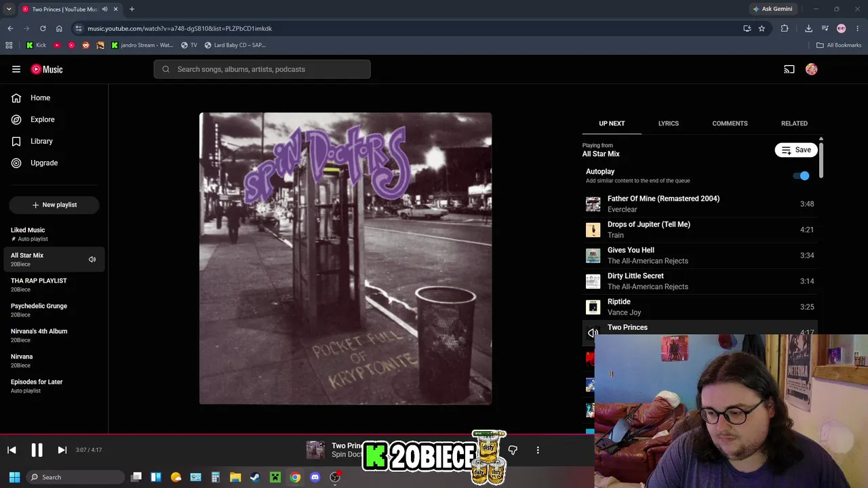Click the Spin Doctors album artwork
The width and height of the screenshot is (868, 488).
(x=345, y=258)
